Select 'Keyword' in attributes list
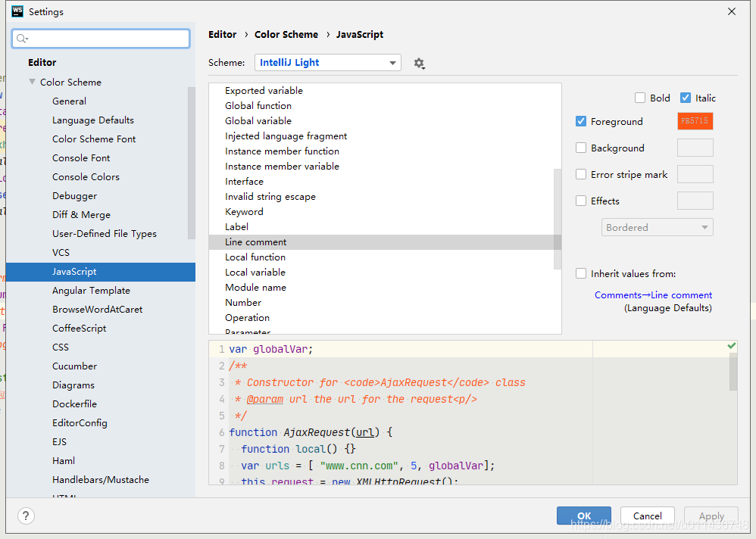Image resolution: width=756 pixels, height=539 pixels. (x=244, y=212)
